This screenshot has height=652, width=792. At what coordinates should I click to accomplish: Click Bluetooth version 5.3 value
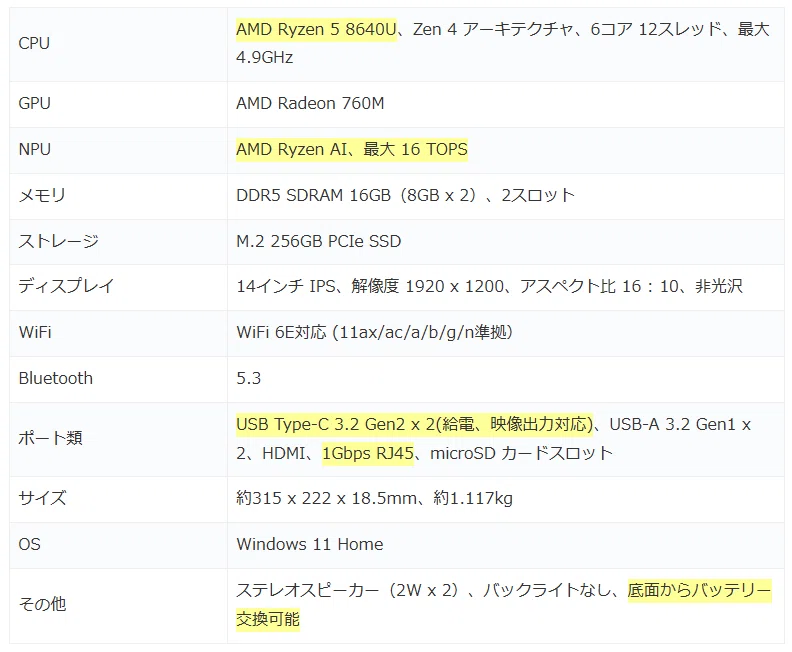[x=249, y=378]
